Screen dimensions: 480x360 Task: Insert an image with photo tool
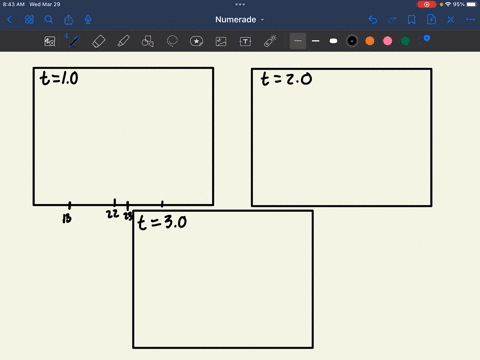click(x=221, y=41)
